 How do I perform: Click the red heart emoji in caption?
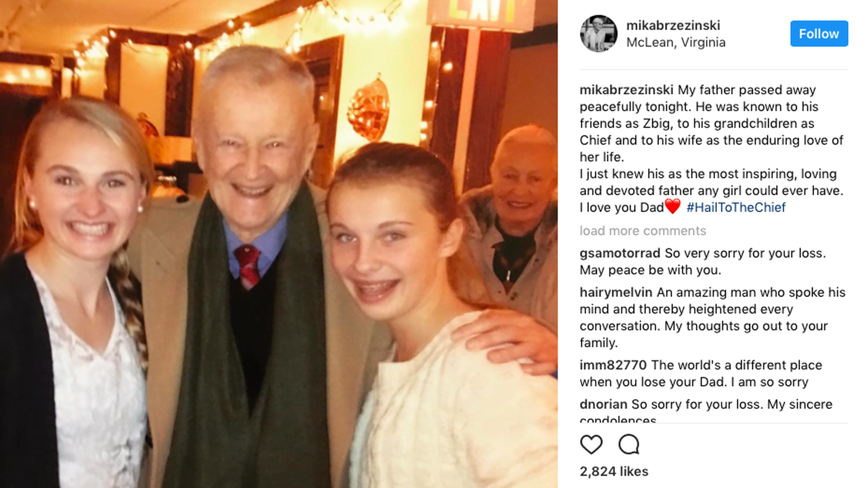673,206
